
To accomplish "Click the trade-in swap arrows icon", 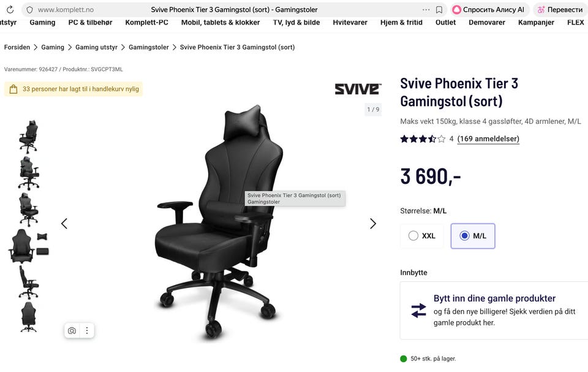I will pos(418,311).
